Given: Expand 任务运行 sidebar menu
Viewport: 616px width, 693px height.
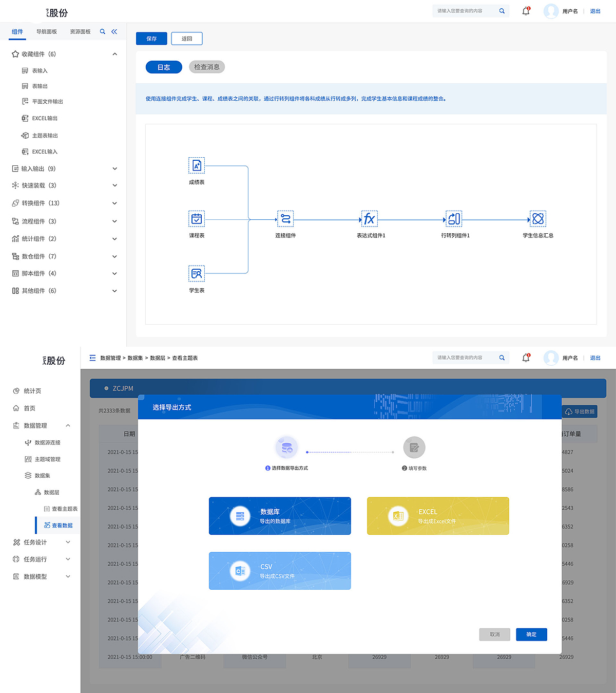Looking at the screenshot, I should [x=68, y=559].
